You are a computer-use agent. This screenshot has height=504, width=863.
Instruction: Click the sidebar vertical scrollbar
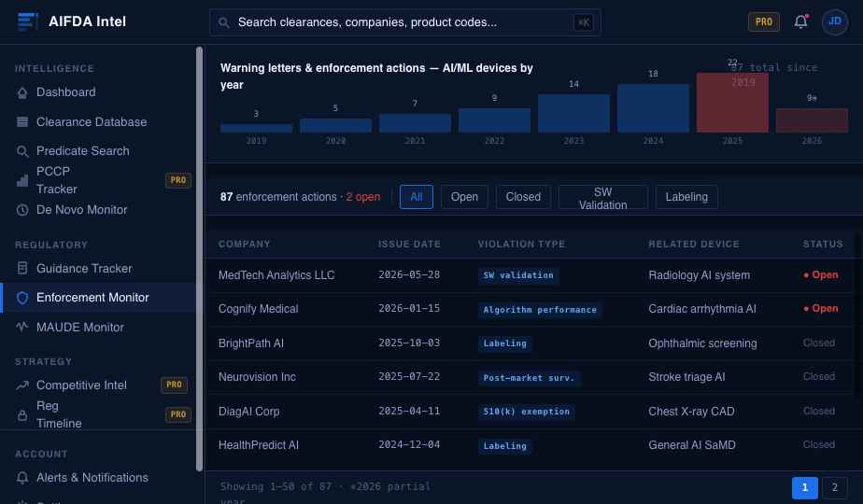point(199,259)
